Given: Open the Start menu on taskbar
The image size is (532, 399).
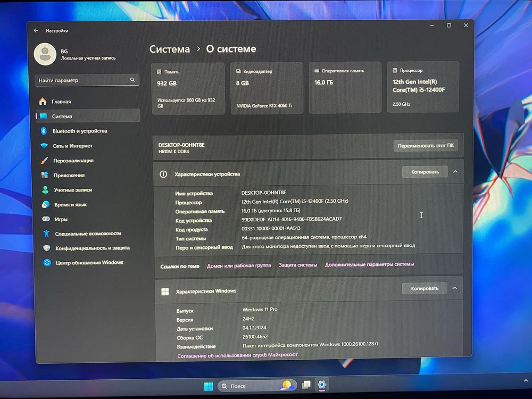Looking at the screenshot, I should point(209,386).
